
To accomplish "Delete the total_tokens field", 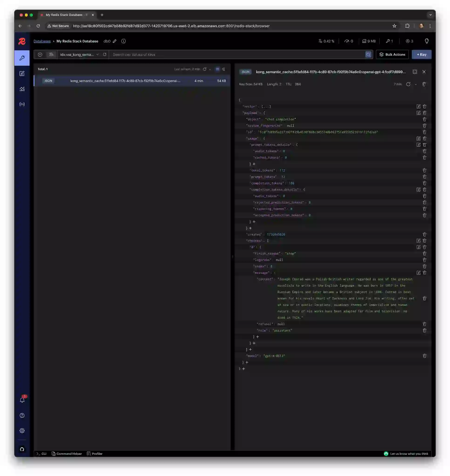I will point(425,170).
